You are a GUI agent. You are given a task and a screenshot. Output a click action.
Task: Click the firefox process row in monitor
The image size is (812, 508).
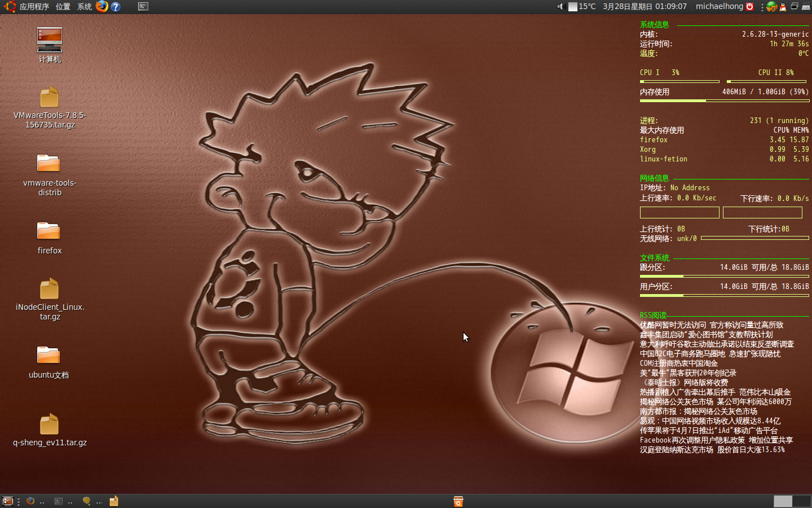tap(724, 140)
